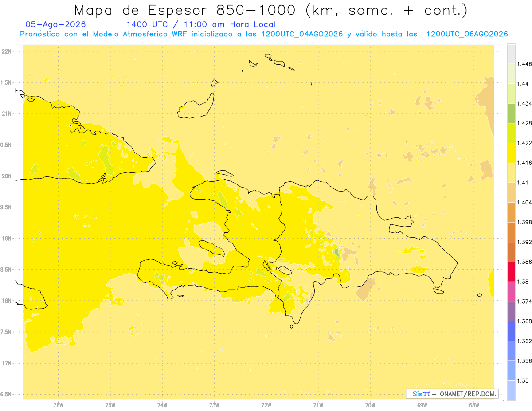532x411 pixels.
Task: Click the "19N" latitude label
Action: pyautogui.click(x=7, y=239)
